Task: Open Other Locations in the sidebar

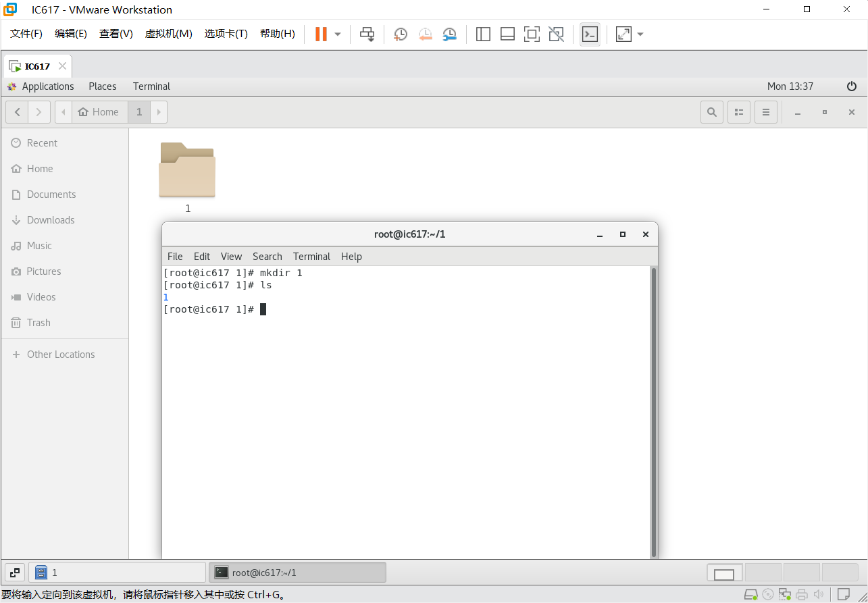Action: click(x=64, y=355)
